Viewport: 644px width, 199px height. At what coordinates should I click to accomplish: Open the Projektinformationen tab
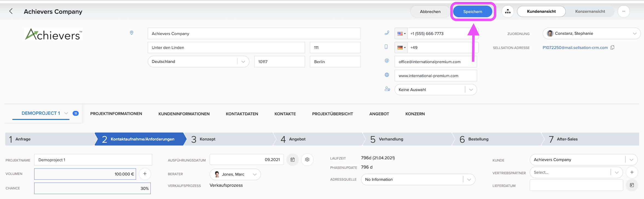(116, 114)
